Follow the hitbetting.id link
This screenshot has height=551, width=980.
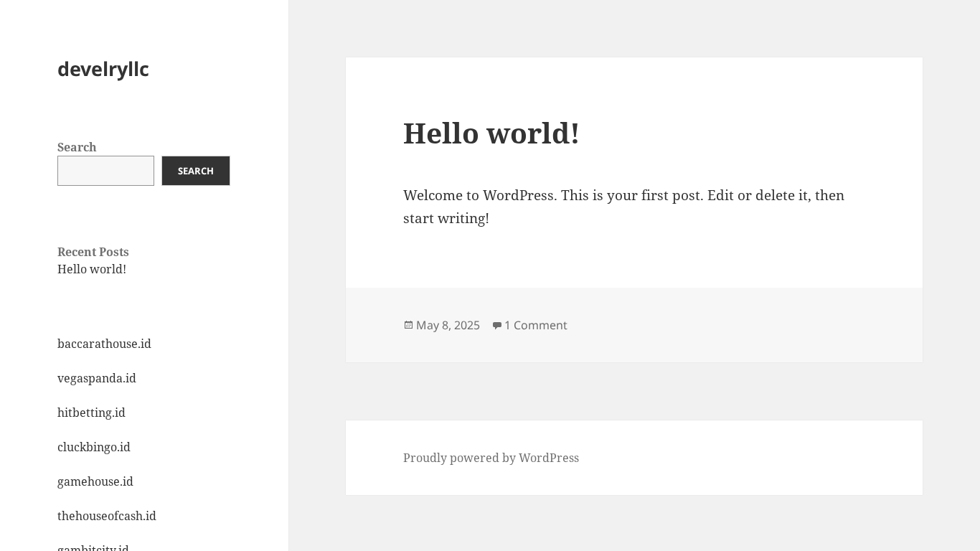point(91,413)
